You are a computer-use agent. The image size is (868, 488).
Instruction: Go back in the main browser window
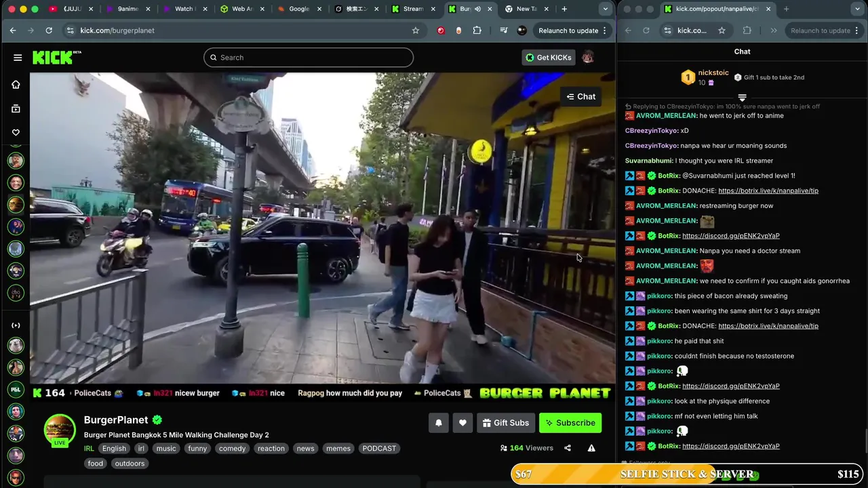click(13, 30)
